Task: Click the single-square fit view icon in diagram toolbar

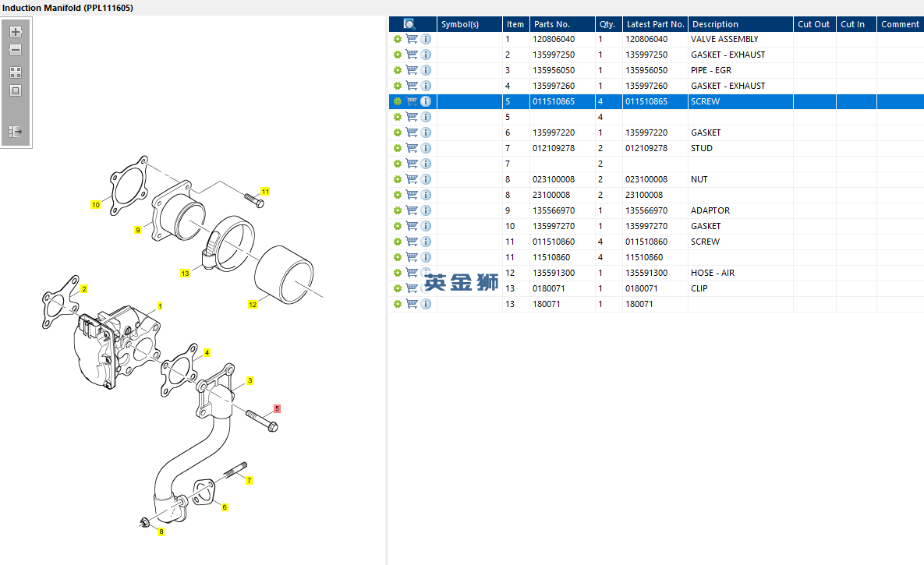Action: pos(16,90)
